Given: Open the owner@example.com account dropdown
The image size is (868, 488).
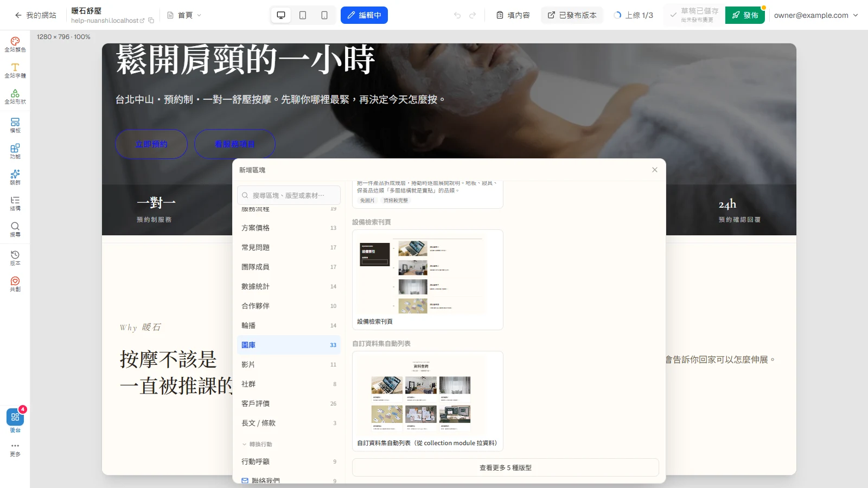Looking at the screenshot, I should point(816,15).
